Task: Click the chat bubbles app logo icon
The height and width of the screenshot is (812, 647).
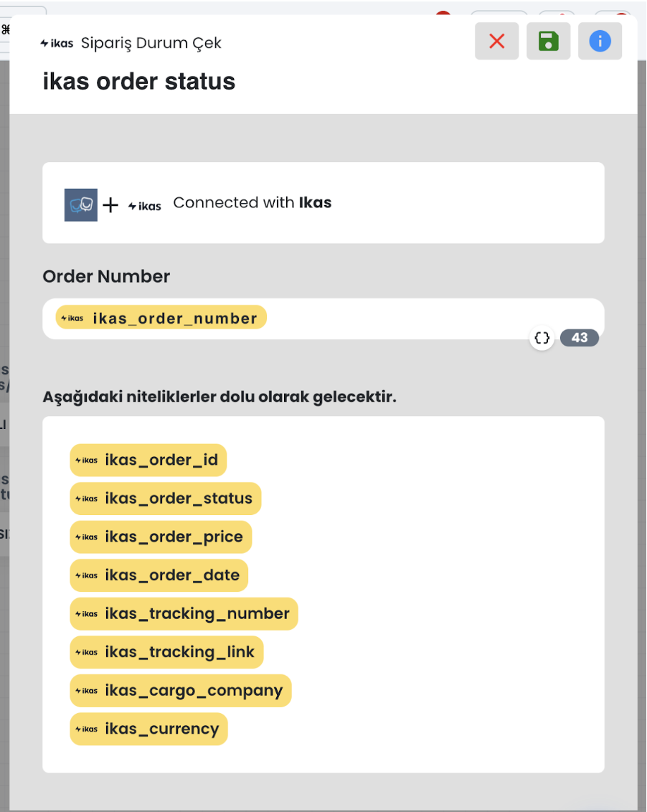Action: click(x=81, y=205)
